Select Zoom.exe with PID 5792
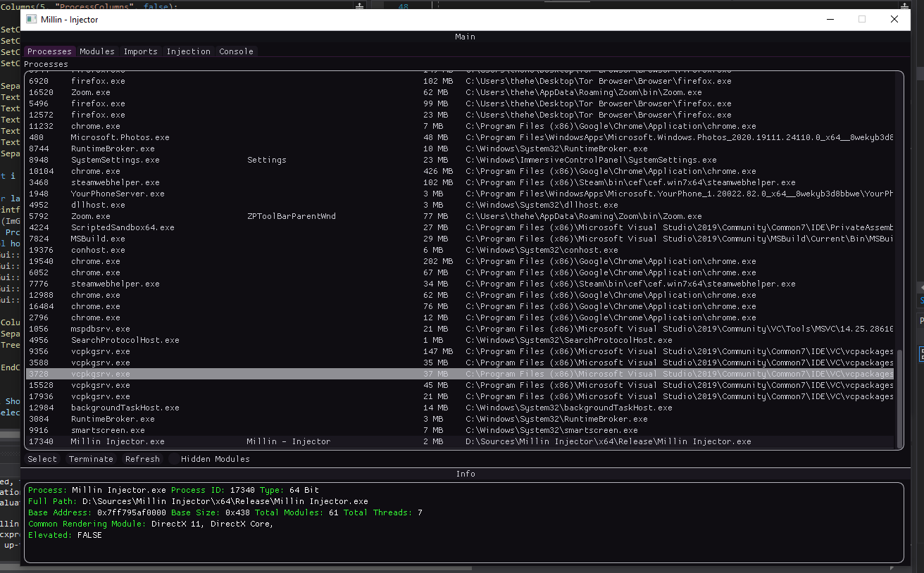The width and height of the screenshot is (924, 573). coord(461,216)
